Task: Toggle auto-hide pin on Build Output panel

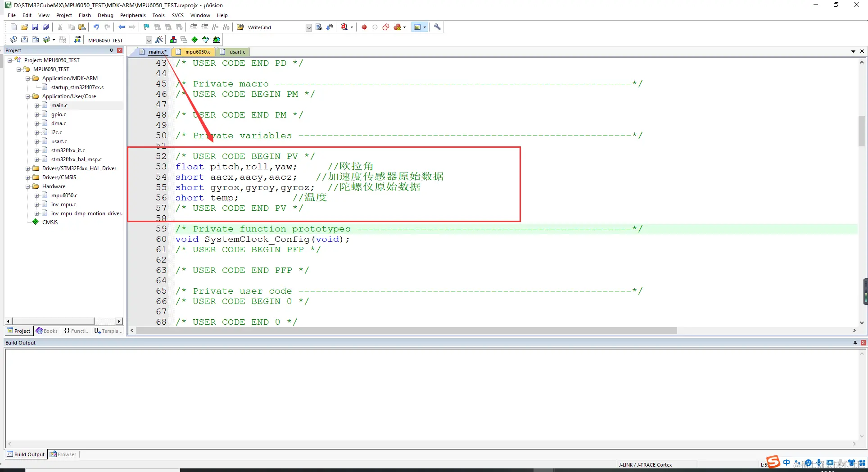Action: click(855, 343)
